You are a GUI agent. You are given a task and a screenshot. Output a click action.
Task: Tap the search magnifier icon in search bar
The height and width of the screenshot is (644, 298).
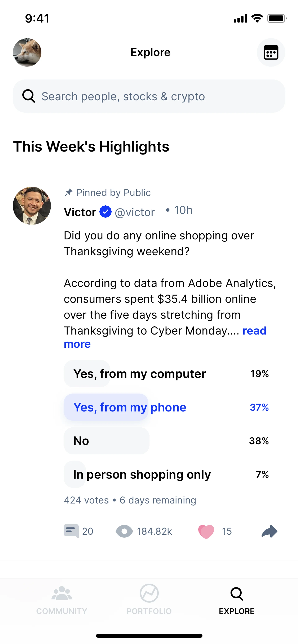pyautogui.click(x=29, y=96)
